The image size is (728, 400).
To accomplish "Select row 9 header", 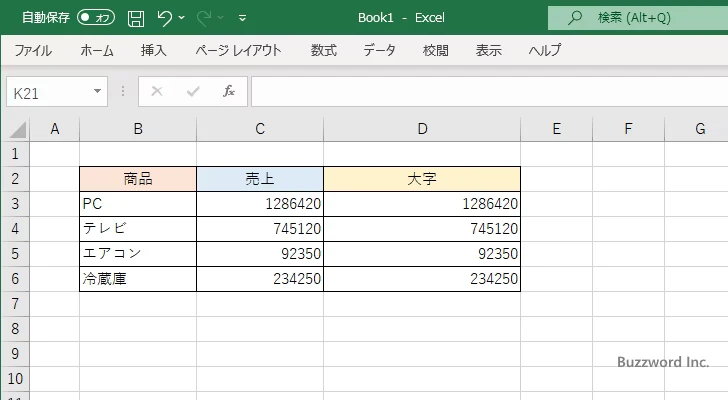I will coord(15,354).
